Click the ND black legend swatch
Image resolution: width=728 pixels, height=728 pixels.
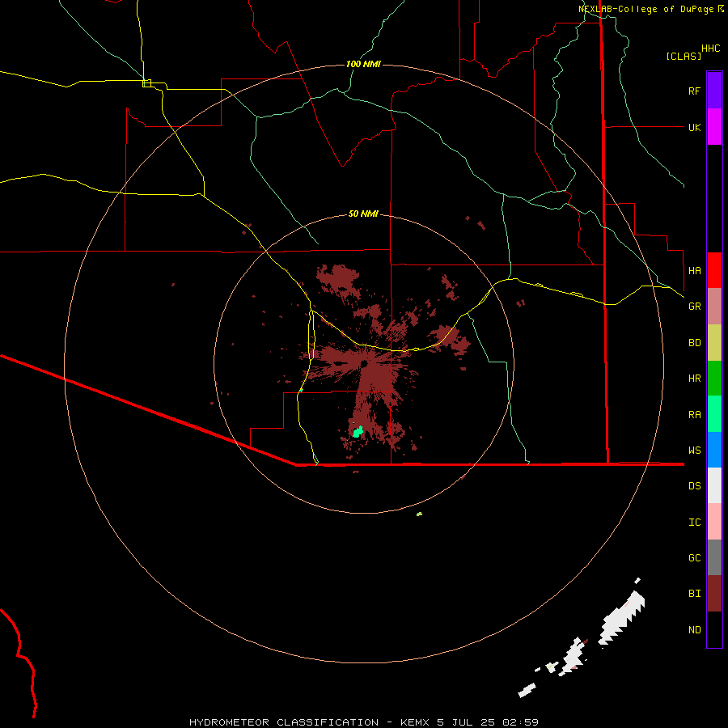(714, 629)
